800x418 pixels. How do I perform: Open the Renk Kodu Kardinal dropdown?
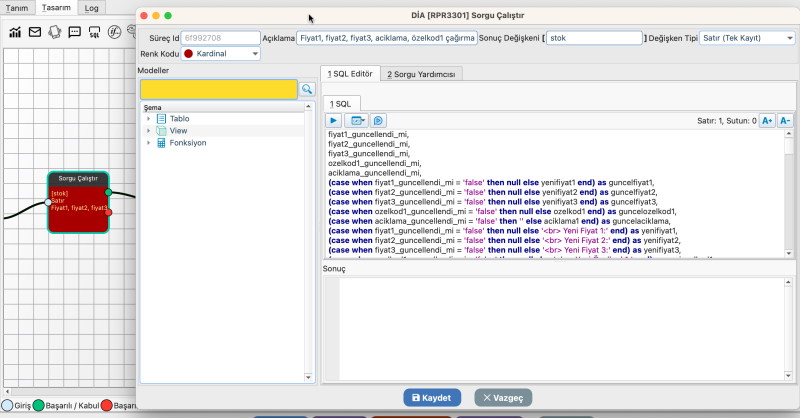coord(220,53)
